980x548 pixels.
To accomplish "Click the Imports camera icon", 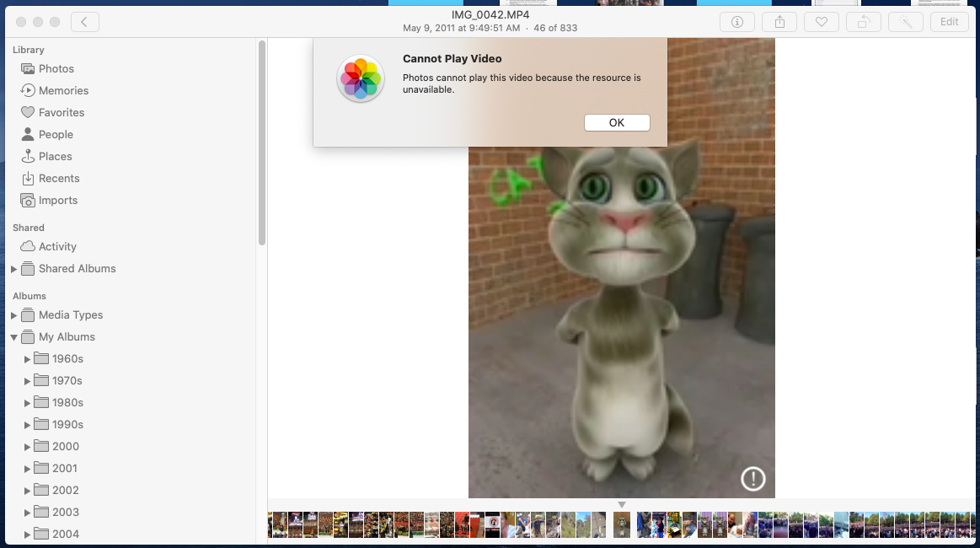I will (28, 200).
